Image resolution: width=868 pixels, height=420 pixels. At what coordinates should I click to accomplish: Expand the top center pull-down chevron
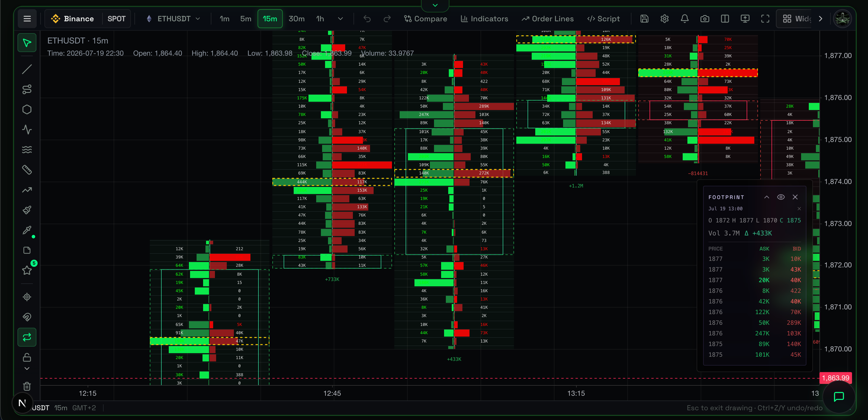pos(435,5)
